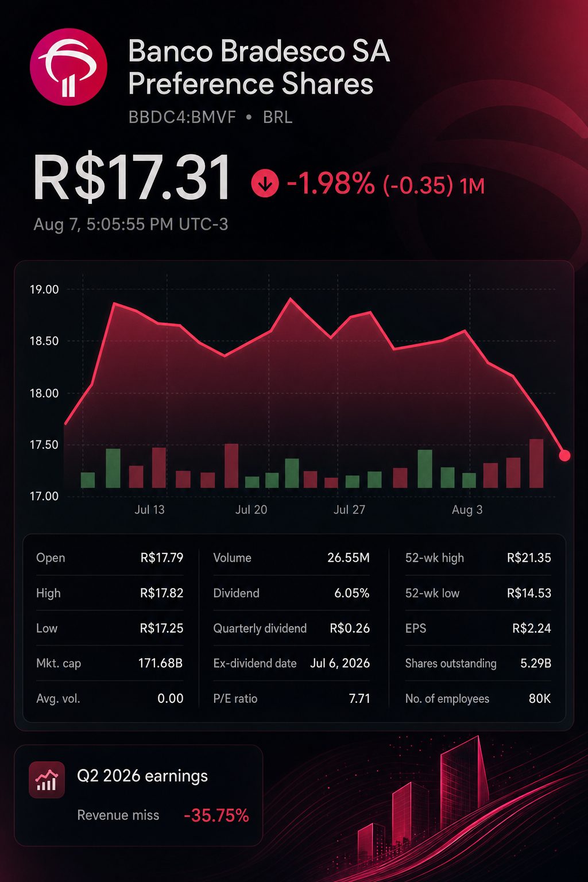Click the EPS label
588x882 pixels.
click(x=416, y=628)
